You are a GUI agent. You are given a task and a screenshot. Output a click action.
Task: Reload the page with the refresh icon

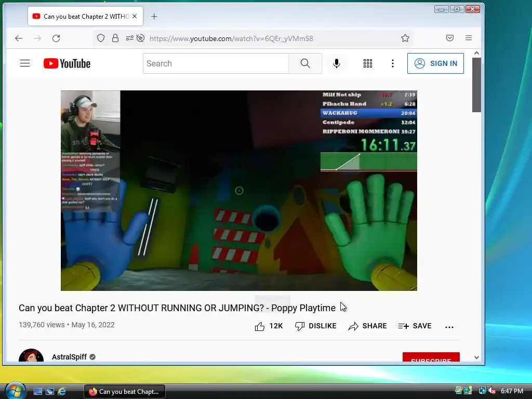pos(56,38)
